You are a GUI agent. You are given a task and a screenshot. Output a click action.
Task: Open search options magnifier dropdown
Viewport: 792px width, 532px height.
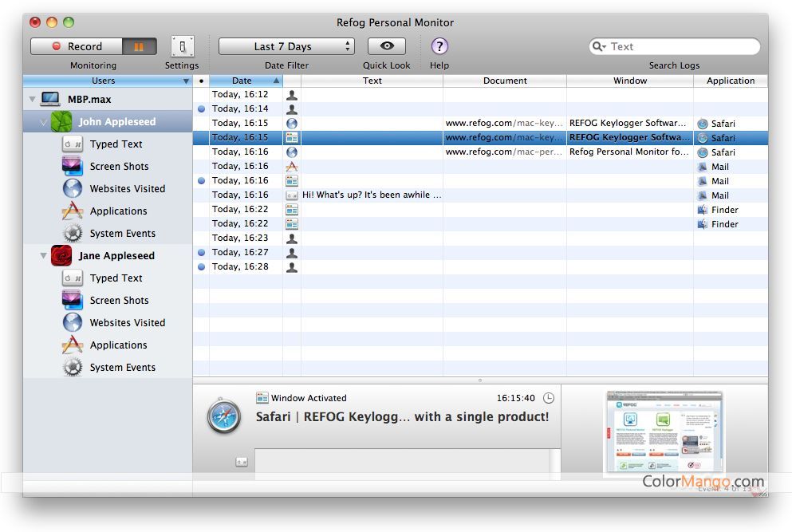pyautogui.click(x=599, y=46)
